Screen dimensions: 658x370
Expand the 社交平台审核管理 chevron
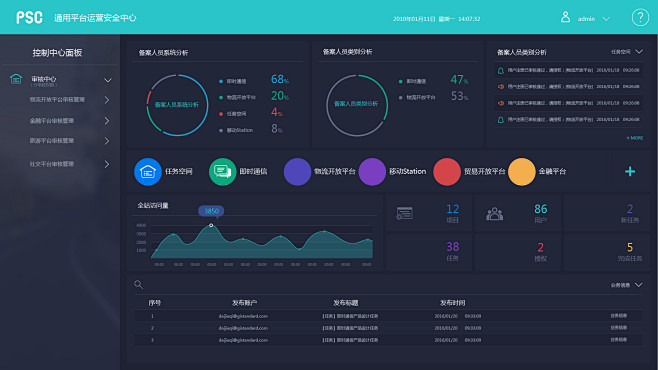107,164
